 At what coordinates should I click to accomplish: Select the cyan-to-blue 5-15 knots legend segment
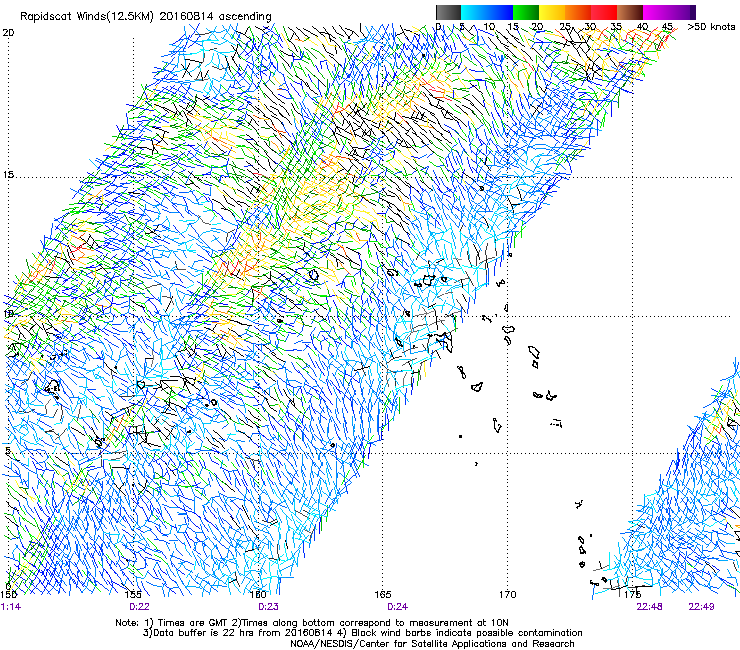[x=487, y=12]
